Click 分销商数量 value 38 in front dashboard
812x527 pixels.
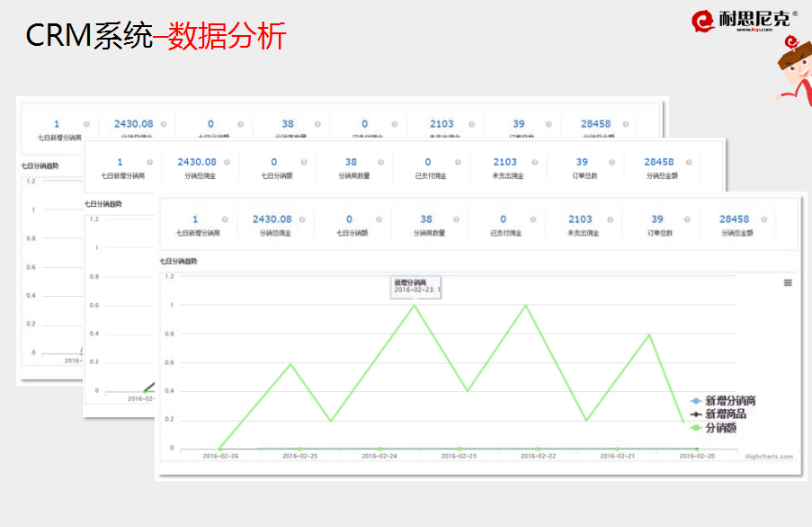click(426, 219)
